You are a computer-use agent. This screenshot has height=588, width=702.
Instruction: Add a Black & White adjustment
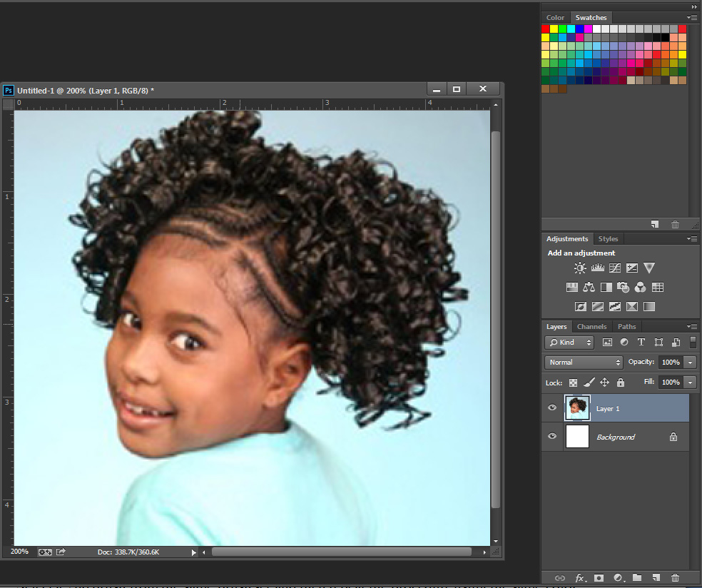point(606,287)
